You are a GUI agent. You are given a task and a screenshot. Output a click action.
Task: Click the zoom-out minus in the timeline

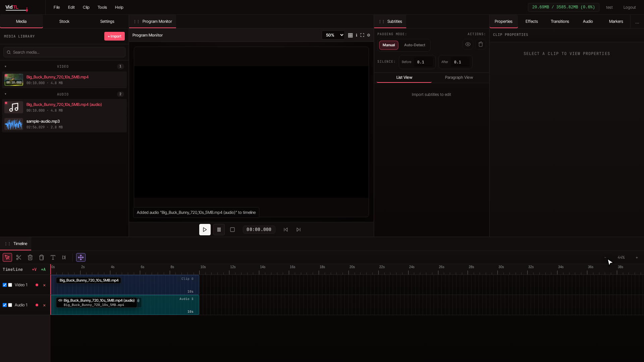point(605,257)
